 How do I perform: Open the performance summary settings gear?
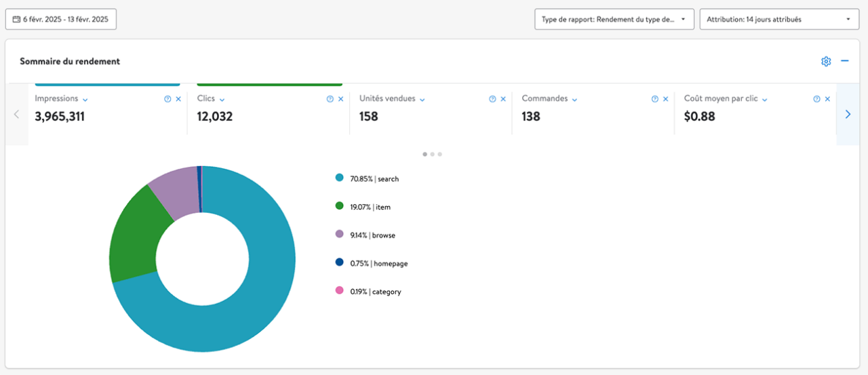click(x=825, y=62)
